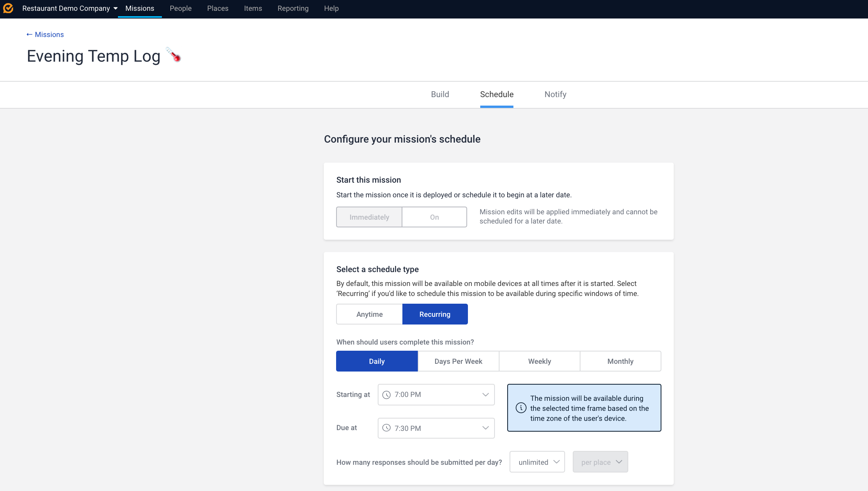Click the 'Configure your mission's schedule' heading

click(402, 139)
